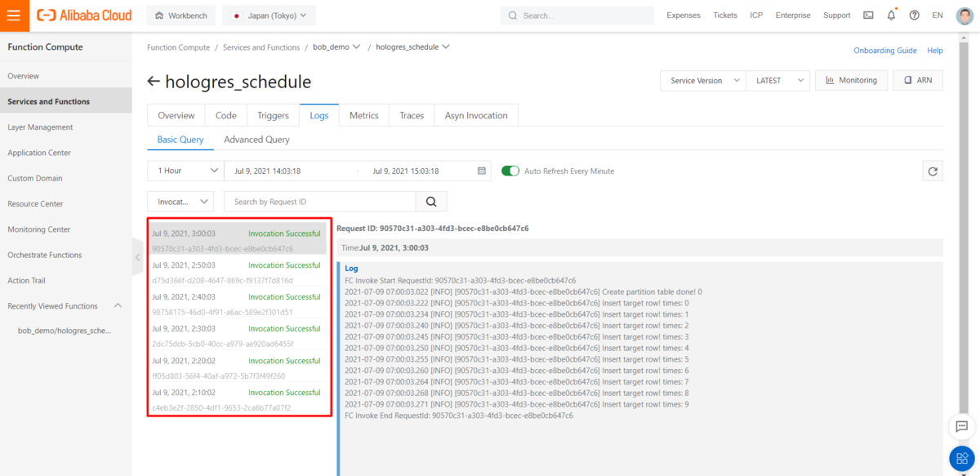Open Tickets in top bar
This screenshot has width=980, height=476.
click(x=725, y=15)
